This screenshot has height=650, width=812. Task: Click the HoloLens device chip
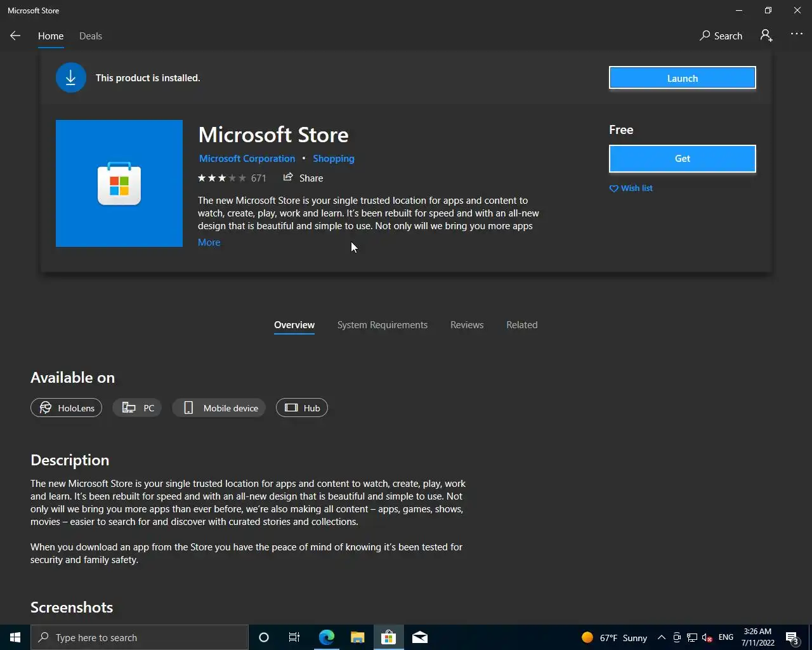[x=66, y=408]
